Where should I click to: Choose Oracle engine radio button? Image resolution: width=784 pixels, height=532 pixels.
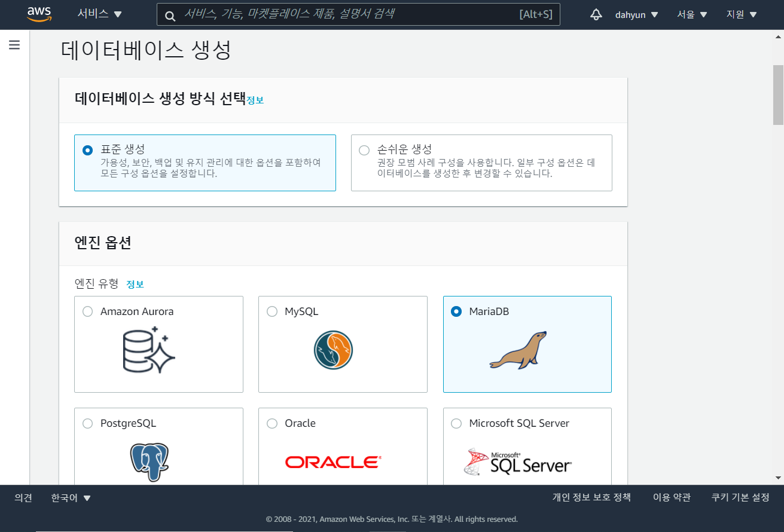coord(272,423)
